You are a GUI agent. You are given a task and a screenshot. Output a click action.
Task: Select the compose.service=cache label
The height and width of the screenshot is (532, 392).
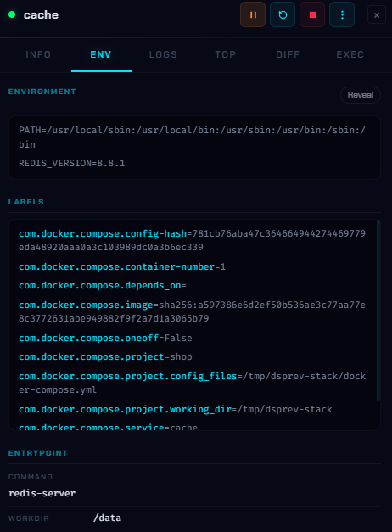pyautogui.click(x=108, y=427)
